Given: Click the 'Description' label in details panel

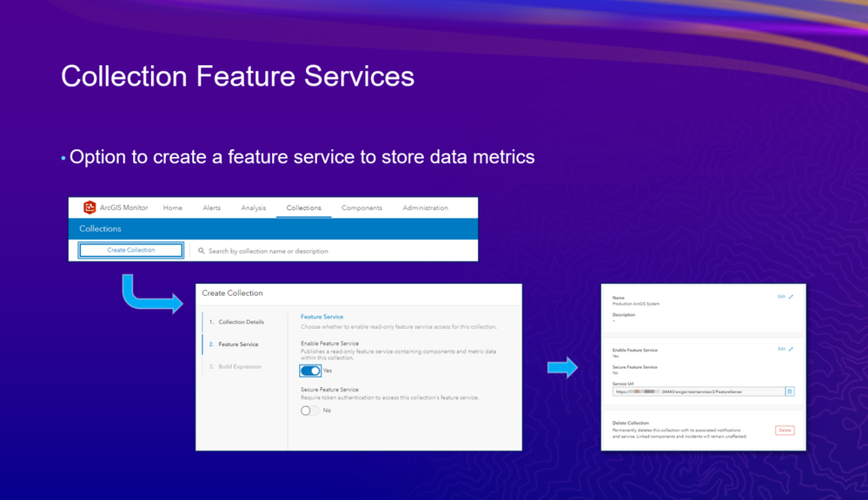Looking at the screenshot, I should (624, 315).
